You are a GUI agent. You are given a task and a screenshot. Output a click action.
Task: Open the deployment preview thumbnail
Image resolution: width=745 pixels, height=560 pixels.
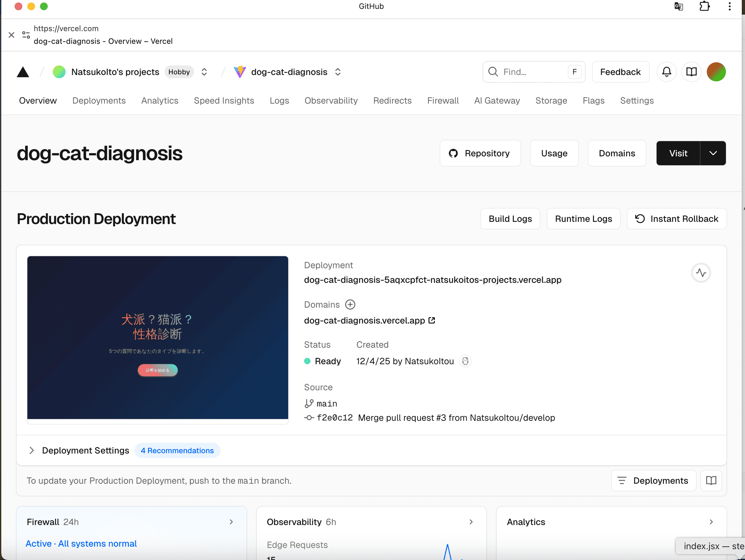(158, 338)
